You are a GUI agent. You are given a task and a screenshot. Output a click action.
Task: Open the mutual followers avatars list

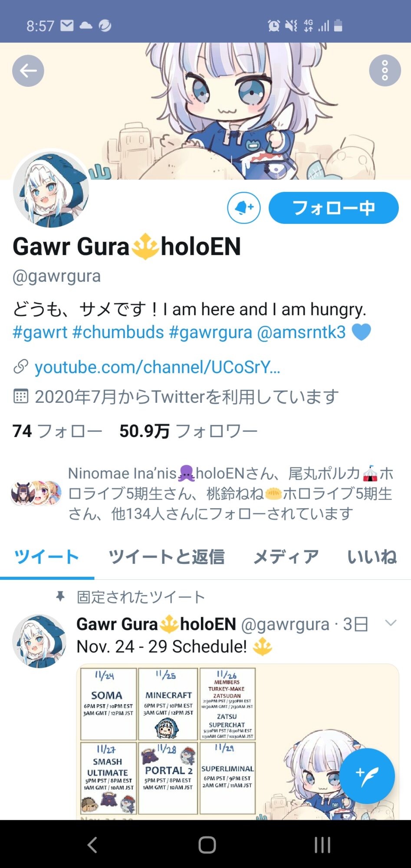(x=36, y=493)
